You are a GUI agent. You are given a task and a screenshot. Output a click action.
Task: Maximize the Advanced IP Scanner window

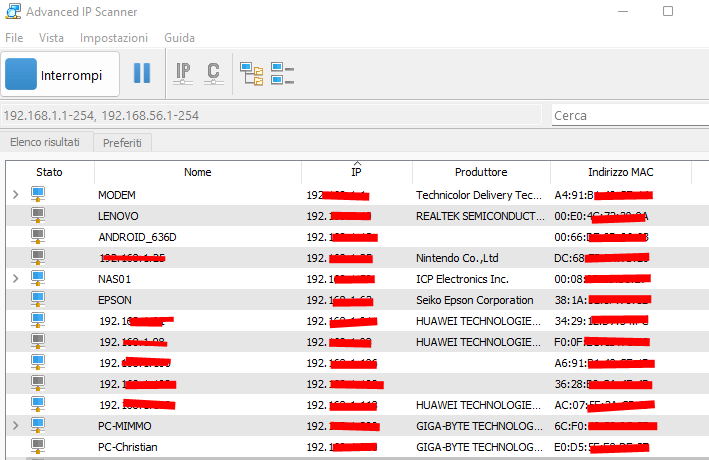[668, 11]
